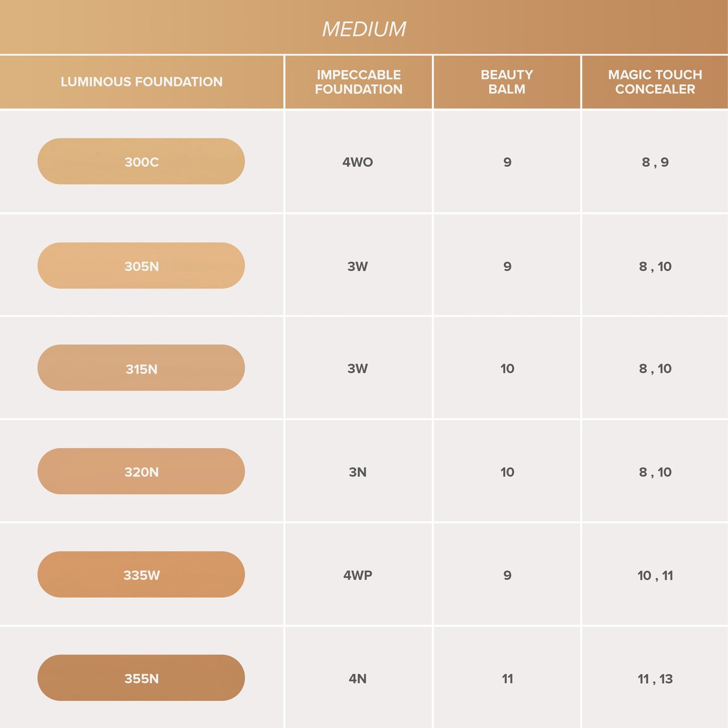Screen dimensions: 728x728
Task: Click the 355N shade swatch
Action: (141, 678)
